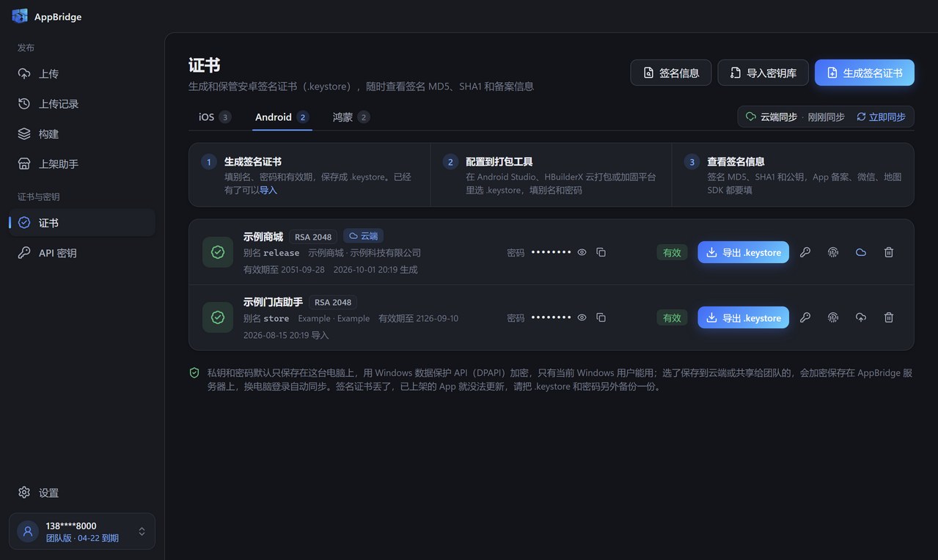
Task: Click 生成签名证书 generate certificate button
Action: pos(865,73)
